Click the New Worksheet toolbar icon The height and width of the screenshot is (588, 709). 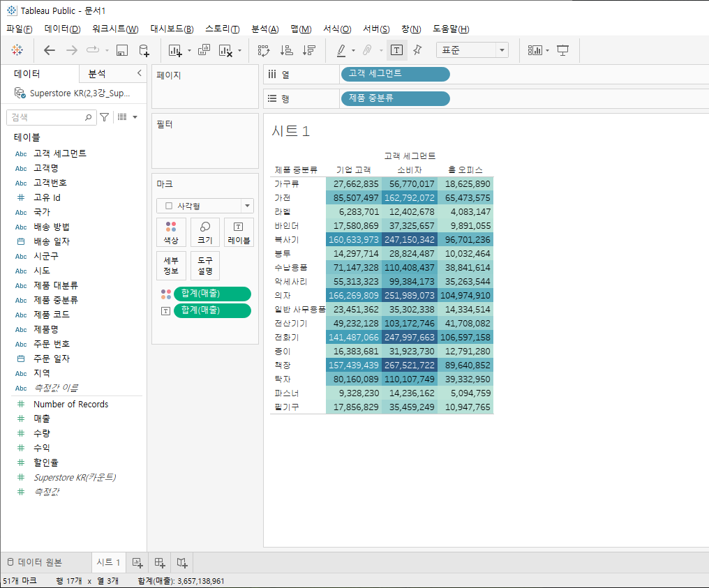coord(175,50)
